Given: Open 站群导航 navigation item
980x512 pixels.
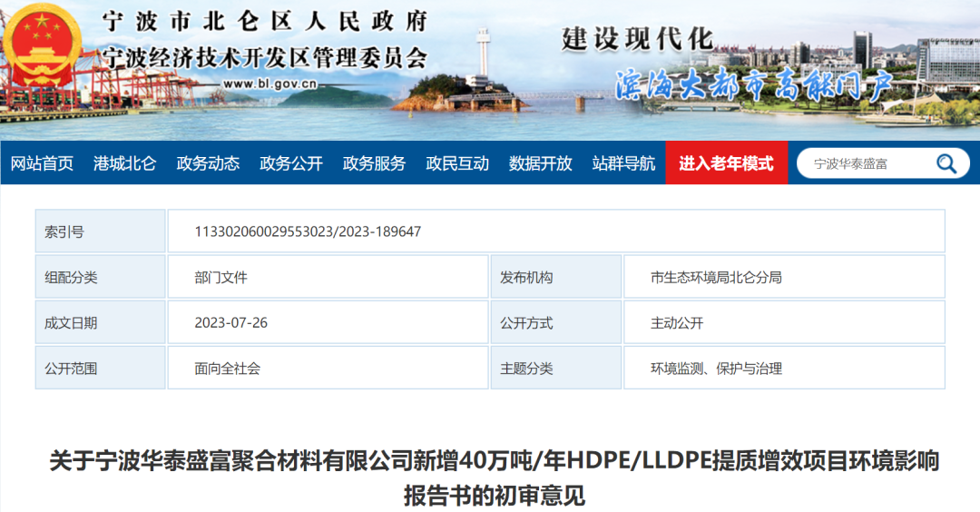Looking at the screenshot, I should pos(623,163).
